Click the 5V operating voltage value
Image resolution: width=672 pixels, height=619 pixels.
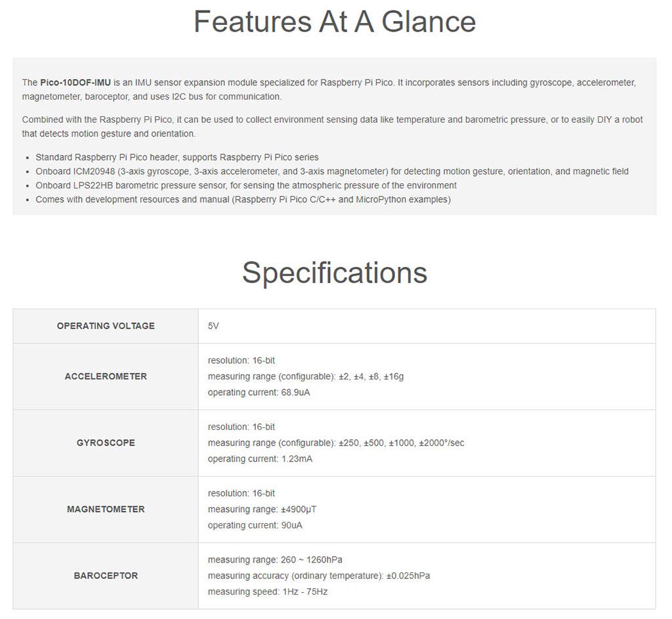coord(213,326)
